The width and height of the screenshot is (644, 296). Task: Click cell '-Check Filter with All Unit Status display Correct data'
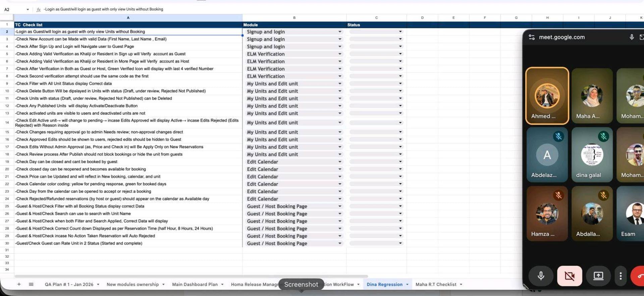click(x=128, y=84)
